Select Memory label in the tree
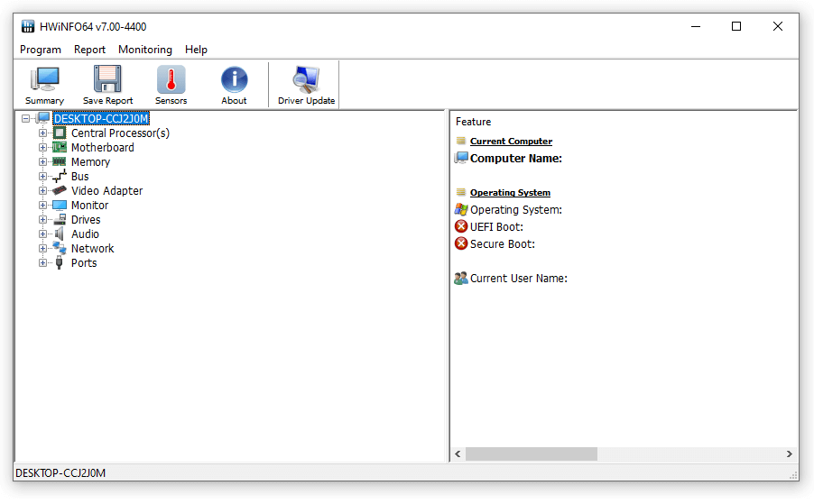This screenshot has width=814, height=504. tap(91, 162)
